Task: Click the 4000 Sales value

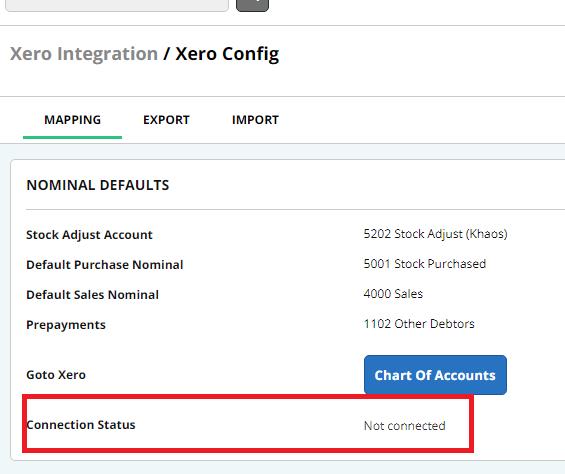Action: click(393, 294)
